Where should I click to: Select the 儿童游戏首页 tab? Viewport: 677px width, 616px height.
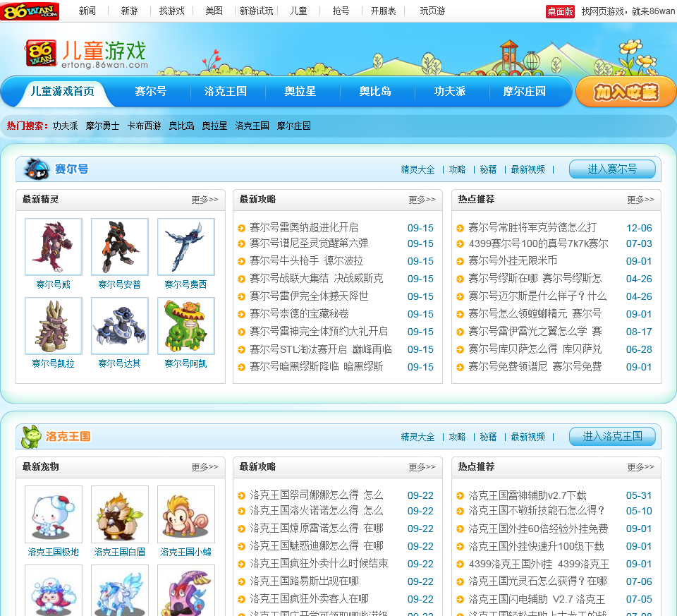[62, 91]
